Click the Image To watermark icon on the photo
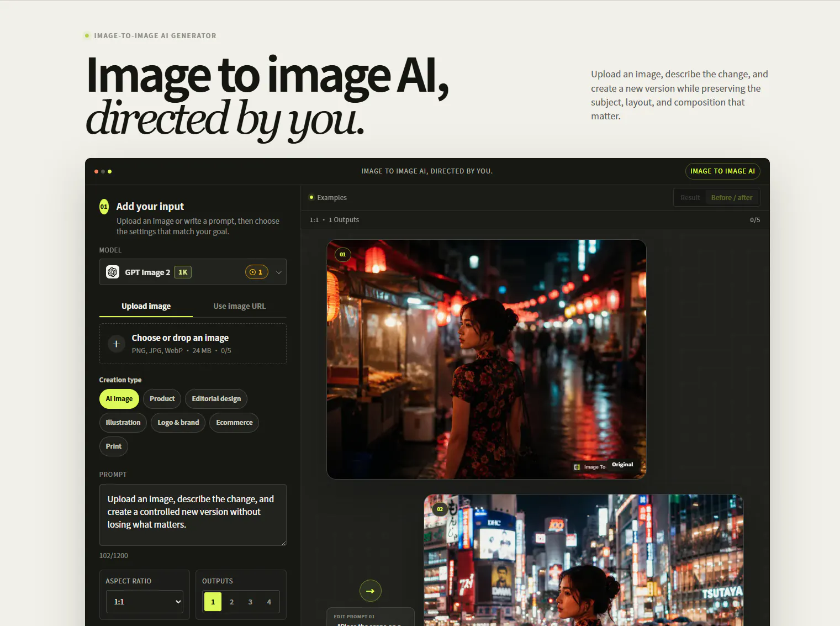The width and height of the screenshot is (840, 626). pos(577,467)
